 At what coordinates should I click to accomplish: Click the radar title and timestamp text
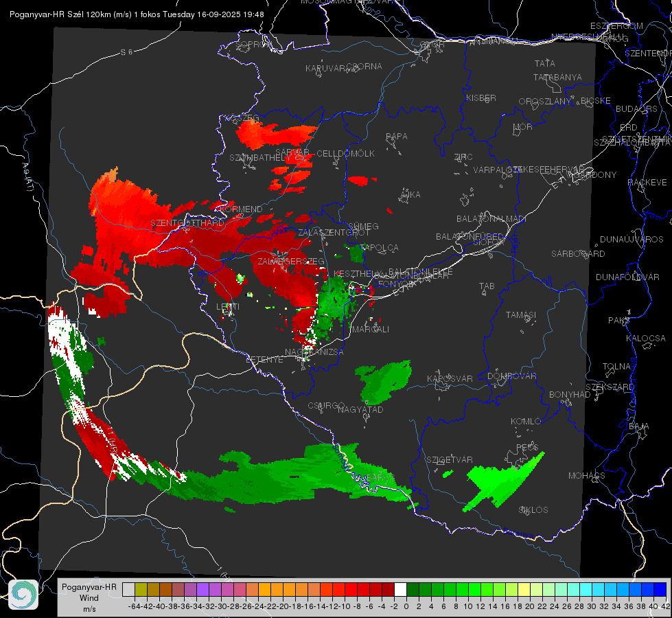pos(137,14)
